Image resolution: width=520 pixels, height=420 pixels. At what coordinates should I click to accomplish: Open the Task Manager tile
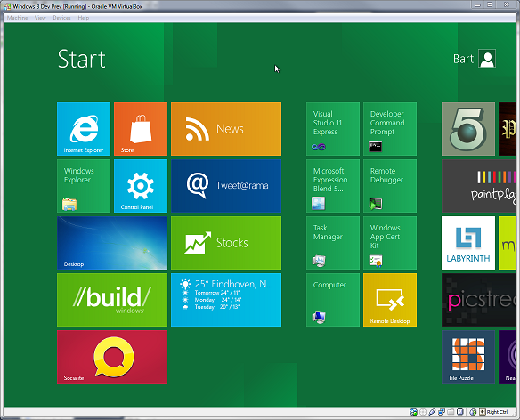333,243
